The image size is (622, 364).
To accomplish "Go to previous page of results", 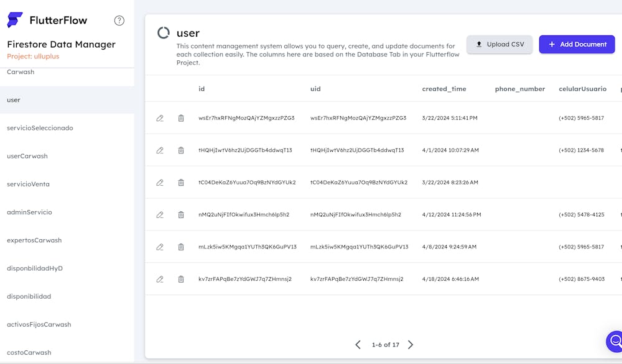I will coord(358,345).
